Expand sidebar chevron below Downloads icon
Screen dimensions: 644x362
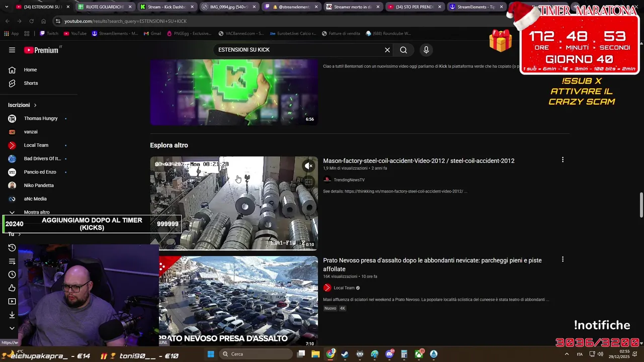[12, 328]
